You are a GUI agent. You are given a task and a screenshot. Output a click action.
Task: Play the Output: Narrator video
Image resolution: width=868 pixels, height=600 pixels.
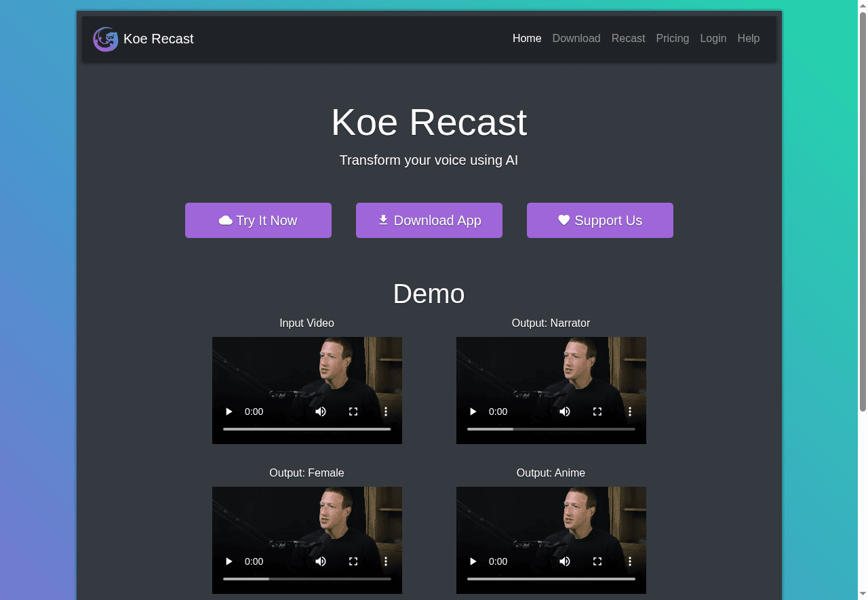[x=473, y=412]
